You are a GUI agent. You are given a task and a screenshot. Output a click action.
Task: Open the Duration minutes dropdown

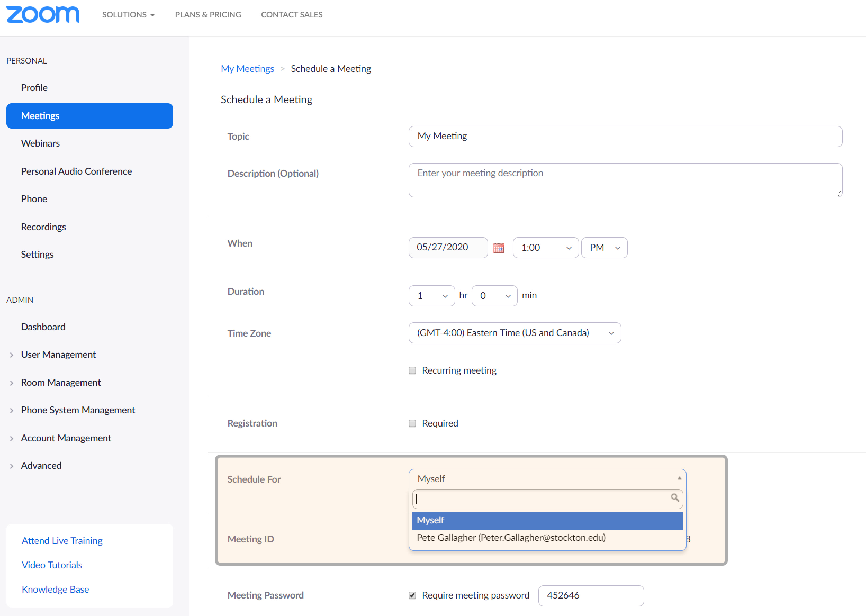tap(494, 295)
